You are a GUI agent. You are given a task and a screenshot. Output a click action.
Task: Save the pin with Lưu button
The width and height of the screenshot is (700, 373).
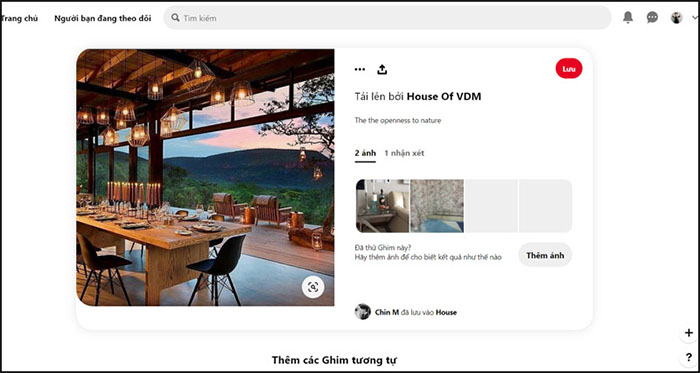(x=569, y=68)
